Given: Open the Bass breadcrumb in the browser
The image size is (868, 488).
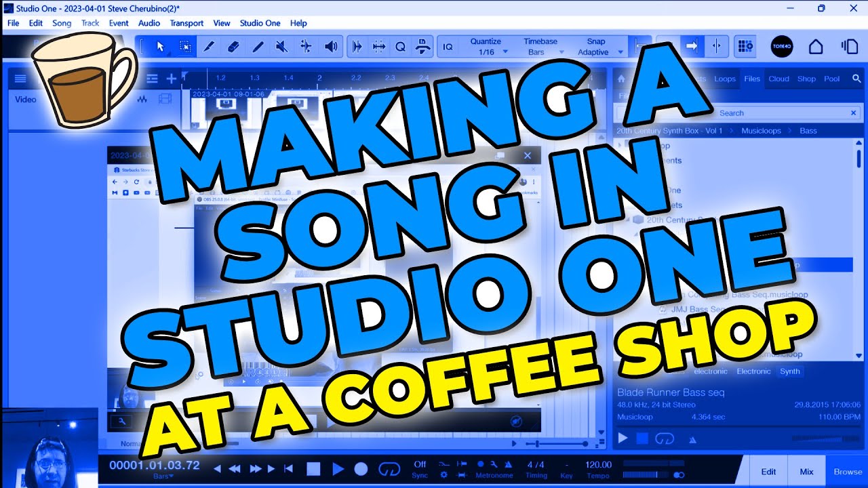Looking at the screenshot, I should tap(808, 131).
